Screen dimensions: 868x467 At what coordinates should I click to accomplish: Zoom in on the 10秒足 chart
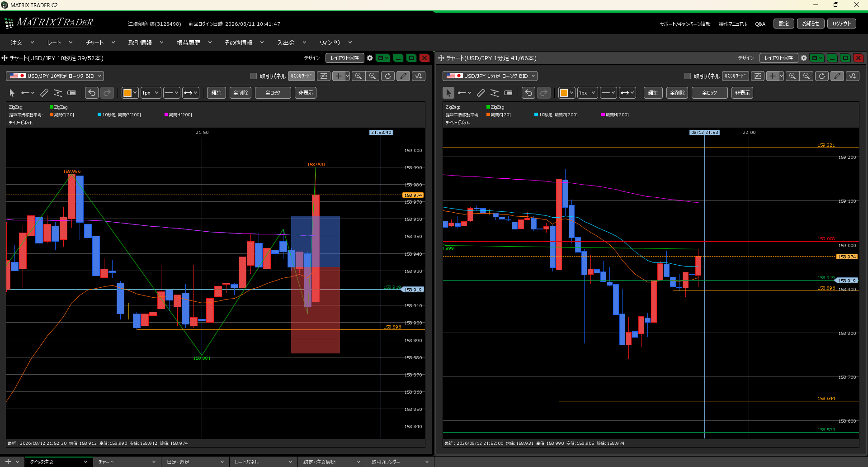click(x=359, y=76)
